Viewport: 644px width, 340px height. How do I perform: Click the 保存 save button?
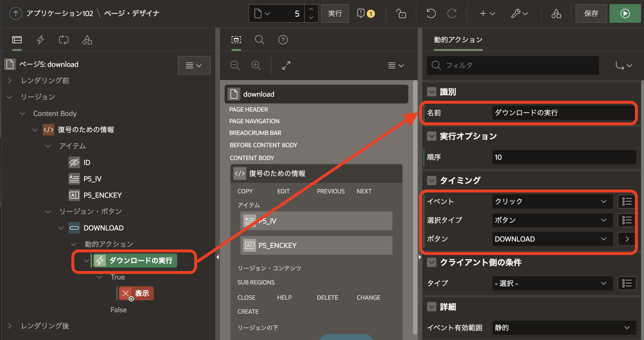click(591, 13)
